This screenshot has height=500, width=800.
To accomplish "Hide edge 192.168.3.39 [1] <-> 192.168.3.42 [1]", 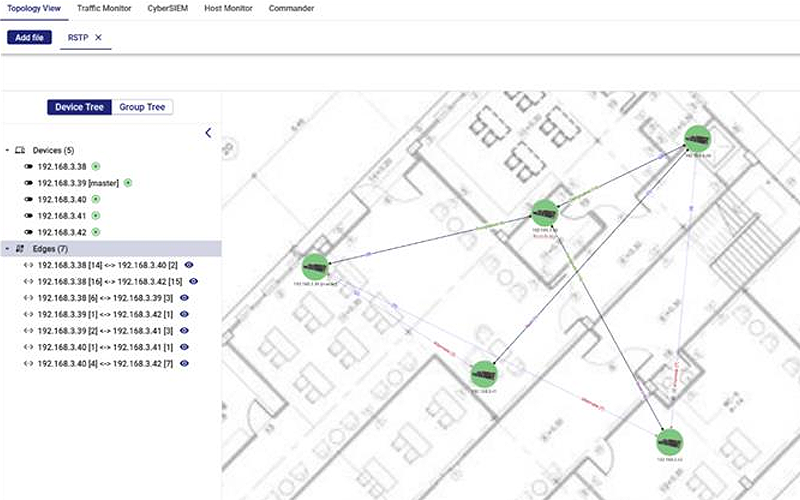I will pyautogui.click(x=184, y=314).
